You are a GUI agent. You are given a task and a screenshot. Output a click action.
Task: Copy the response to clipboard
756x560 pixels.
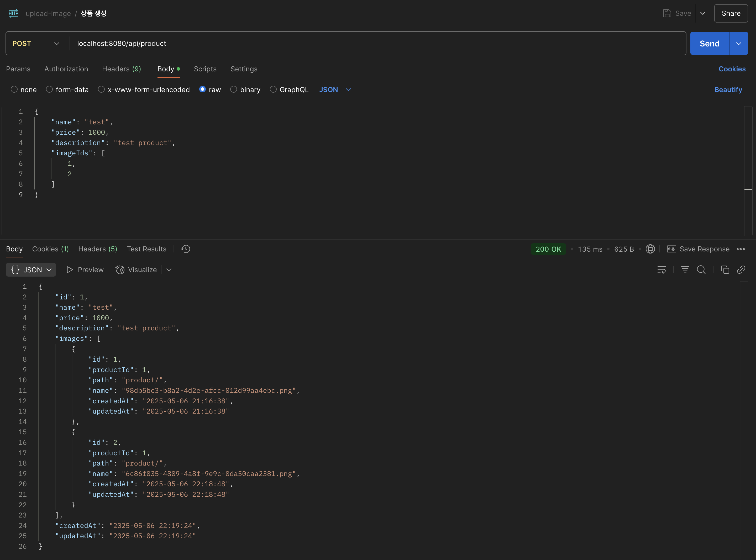tap(725, 270)
